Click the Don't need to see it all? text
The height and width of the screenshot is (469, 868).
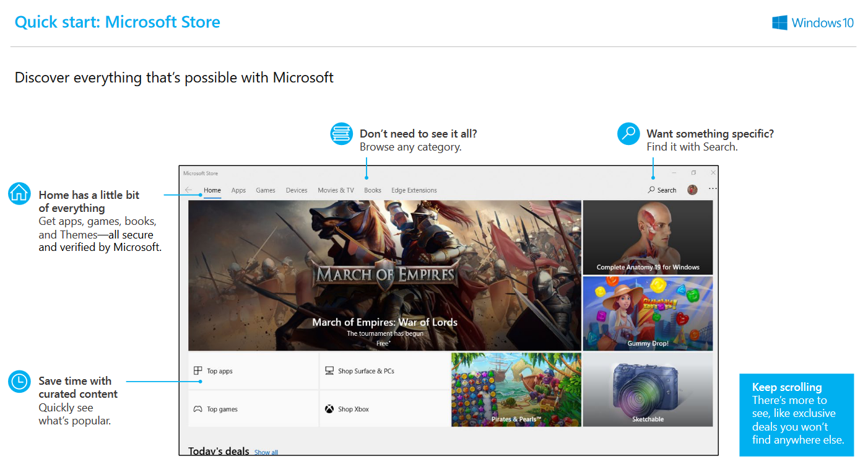coord(419,134)
